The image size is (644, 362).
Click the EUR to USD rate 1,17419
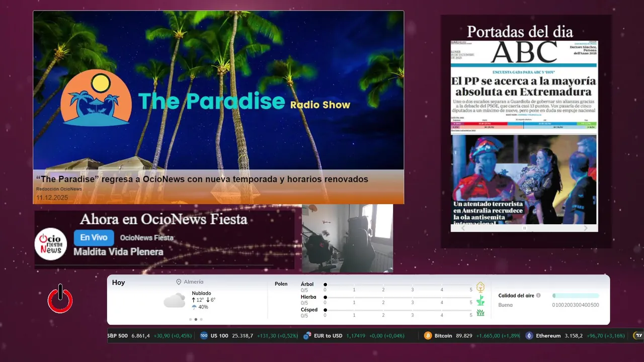coord(355,336)
